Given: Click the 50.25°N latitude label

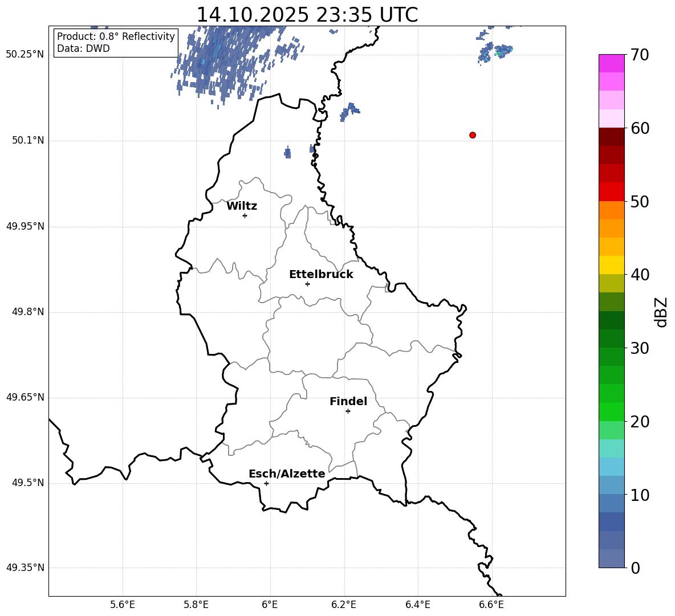Looking at the screenshot, I should 25,55.
